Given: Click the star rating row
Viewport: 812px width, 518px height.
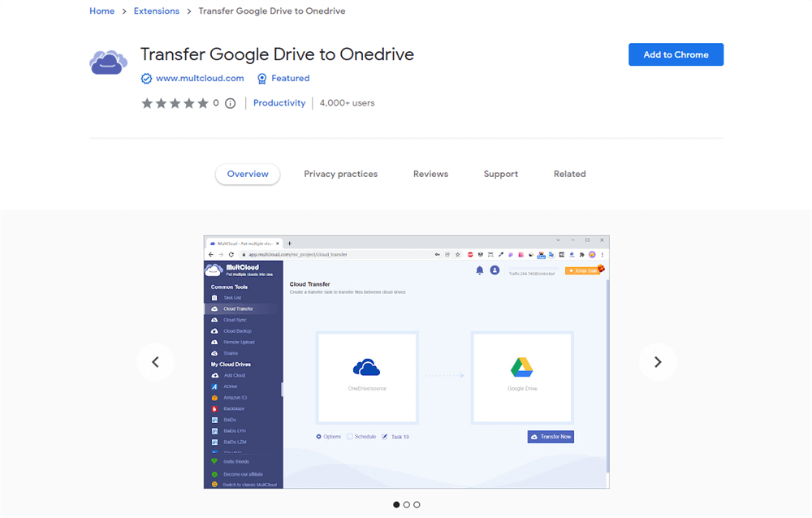Looking at the screenshot, I should (175, 103).
